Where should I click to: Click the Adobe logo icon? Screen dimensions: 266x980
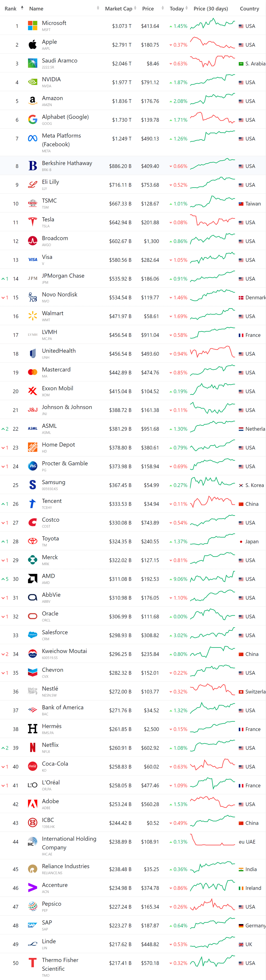point(33,804)
